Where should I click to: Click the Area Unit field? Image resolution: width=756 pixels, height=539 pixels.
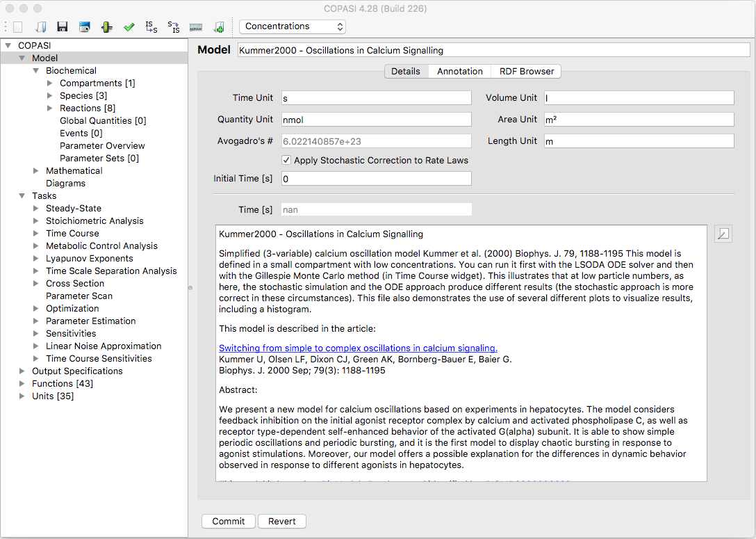pyautogui.click(x=639, y=120)
